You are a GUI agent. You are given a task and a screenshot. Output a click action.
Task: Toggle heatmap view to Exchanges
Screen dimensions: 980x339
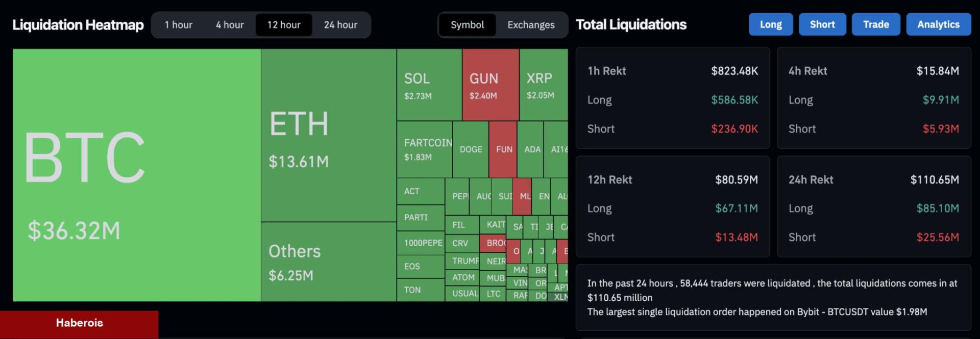pos(531,25)
